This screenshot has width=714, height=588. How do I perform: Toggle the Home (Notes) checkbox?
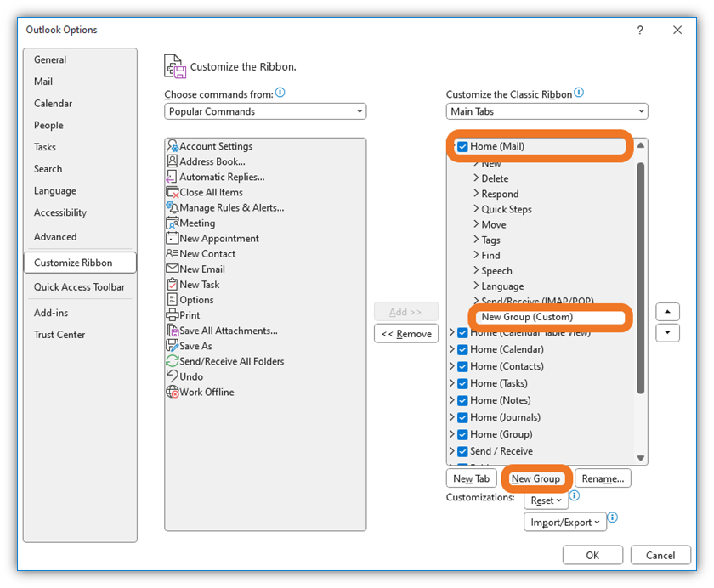click(x=462, y=400)
